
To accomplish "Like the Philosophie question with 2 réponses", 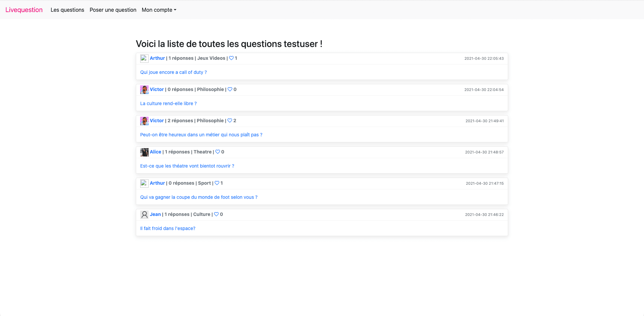I will 229,121.
